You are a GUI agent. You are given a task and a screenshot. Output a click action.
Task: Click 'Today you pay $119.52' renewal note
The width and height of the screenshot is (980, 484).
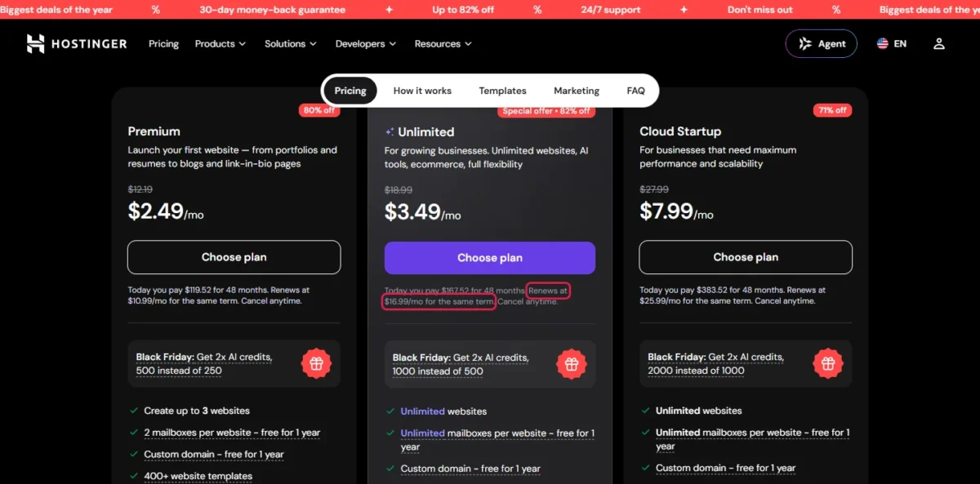(x=219, y=295)
